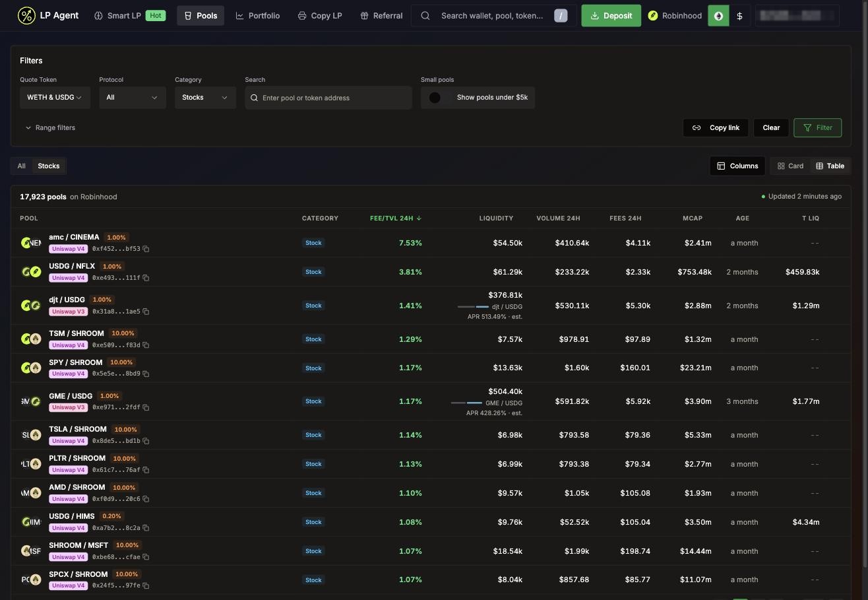
Task: Copy the USDG / HIMS pool address
Action: click(146, 528)
